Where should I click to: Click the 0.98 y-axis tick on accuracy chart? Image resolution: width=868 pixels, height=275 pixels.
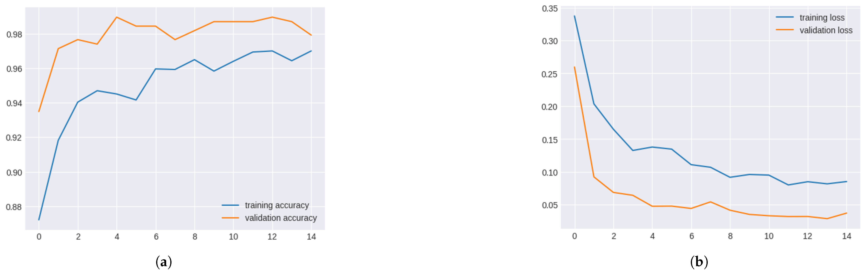14,35
